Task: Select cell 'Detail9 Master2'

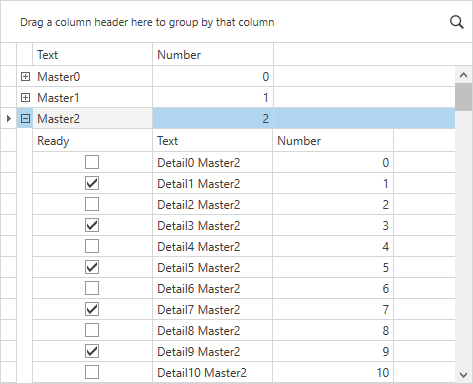Action: tap(213, 351)
